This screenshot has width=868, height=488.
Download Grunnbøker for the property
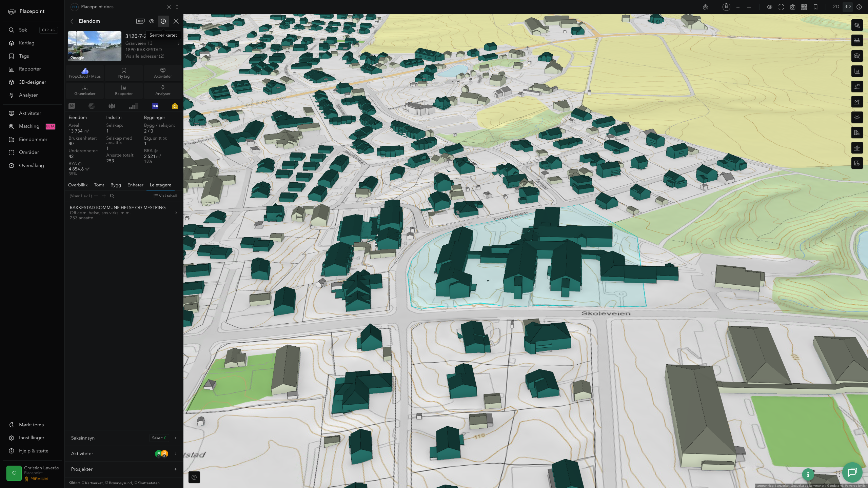[85, 90]
